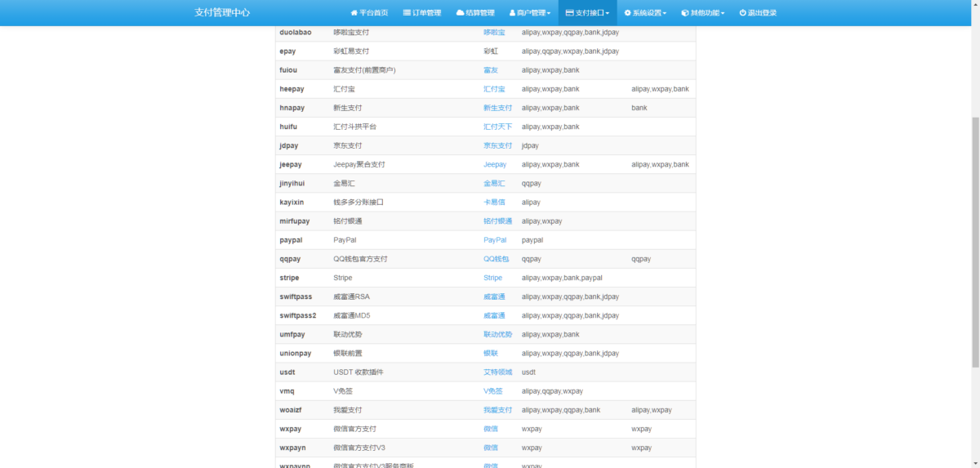
Task: Select the fuiou plugin name
Action: pyautogui.click(x=288, y=70)
